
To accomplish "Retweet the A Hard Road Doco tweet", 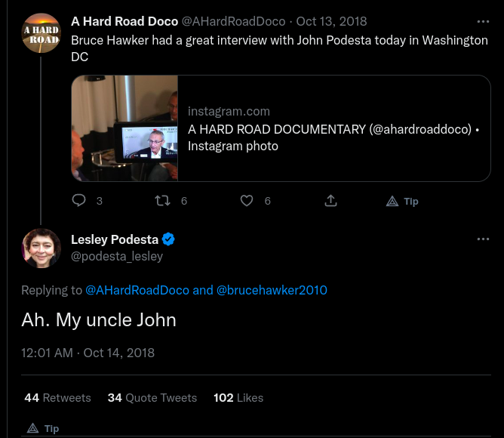I will [x=161, y=201].
